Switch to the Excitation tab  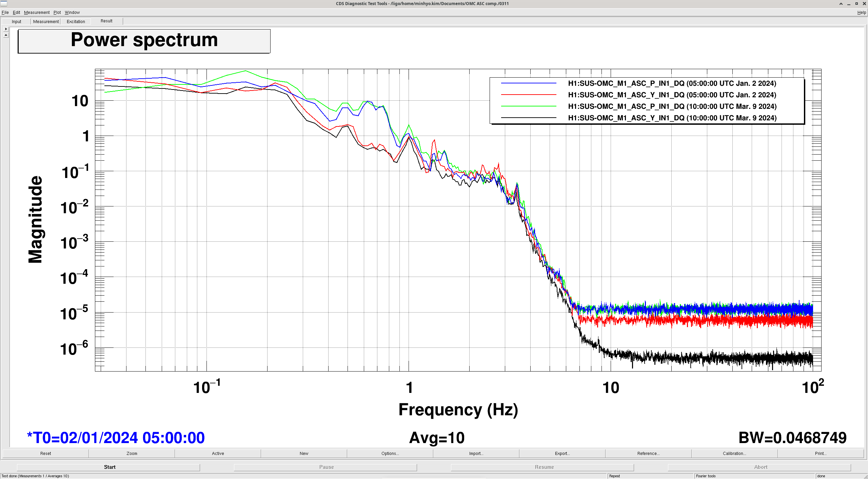coord(76,22)
